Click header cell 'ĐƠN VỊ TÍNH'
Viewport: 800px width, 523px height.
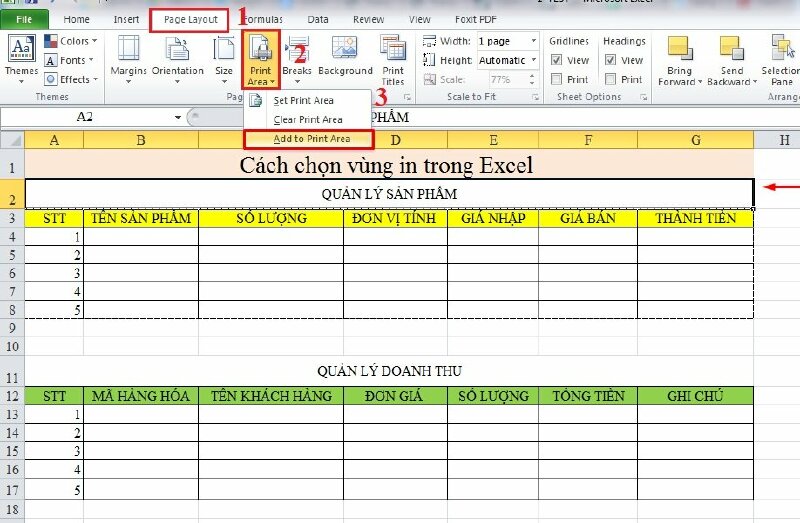395,218
